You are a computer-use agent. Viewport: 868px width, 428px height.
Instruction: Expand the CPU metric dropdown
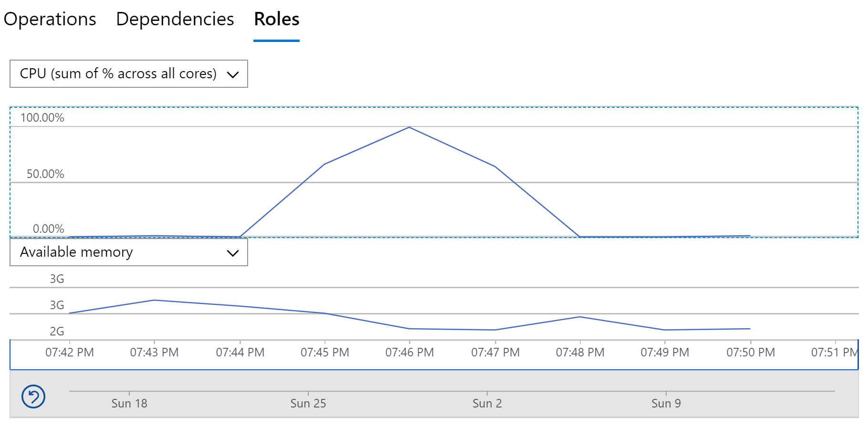[x=128, y=74]
